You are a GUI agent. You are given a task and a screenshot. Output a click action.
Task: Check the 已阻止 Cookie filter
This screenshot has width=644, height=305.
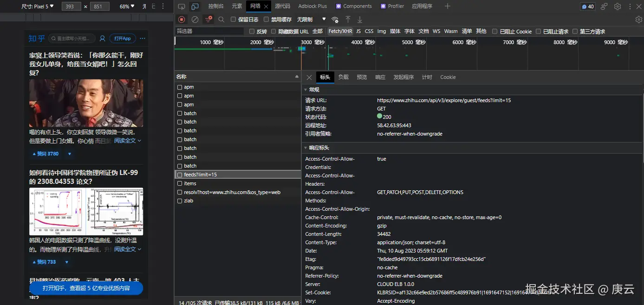[x=495, y=32]
